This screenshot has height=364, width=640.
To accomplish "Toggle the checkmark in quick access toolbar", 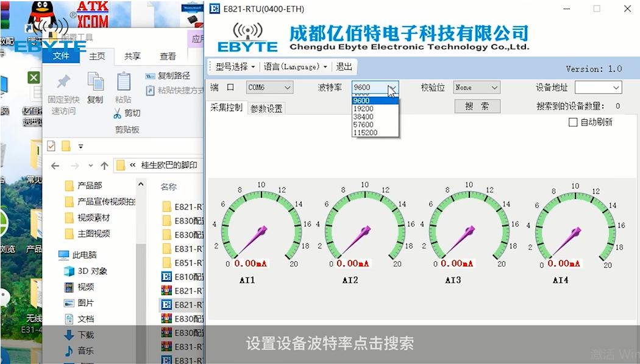I will (51, 145).
